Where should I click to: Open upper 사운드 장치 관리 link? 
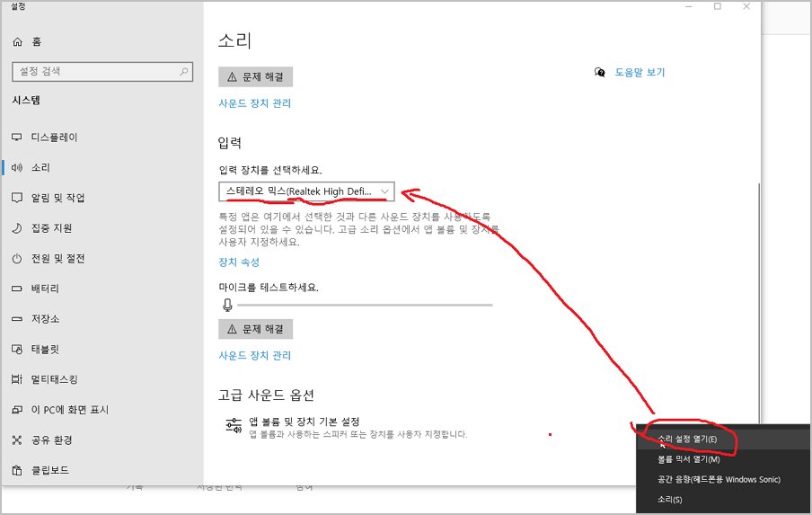255,103
